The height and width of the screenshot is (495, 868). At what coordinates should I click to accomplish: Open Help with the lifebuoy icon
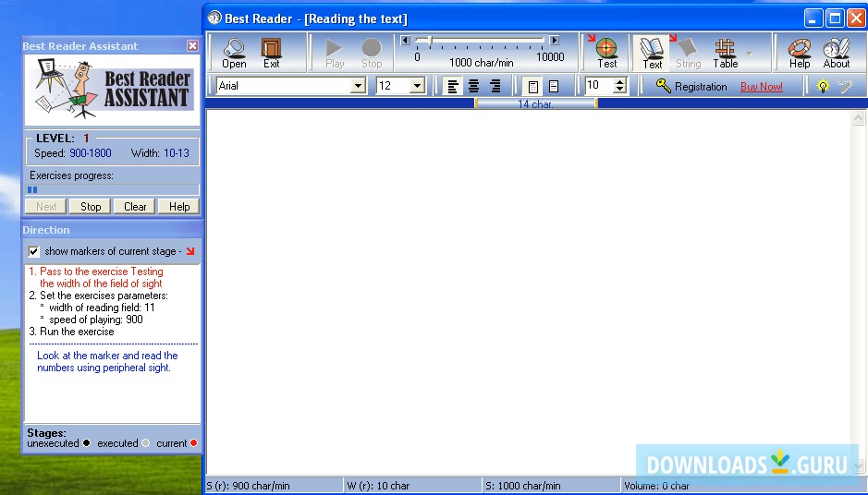[800, 53]
